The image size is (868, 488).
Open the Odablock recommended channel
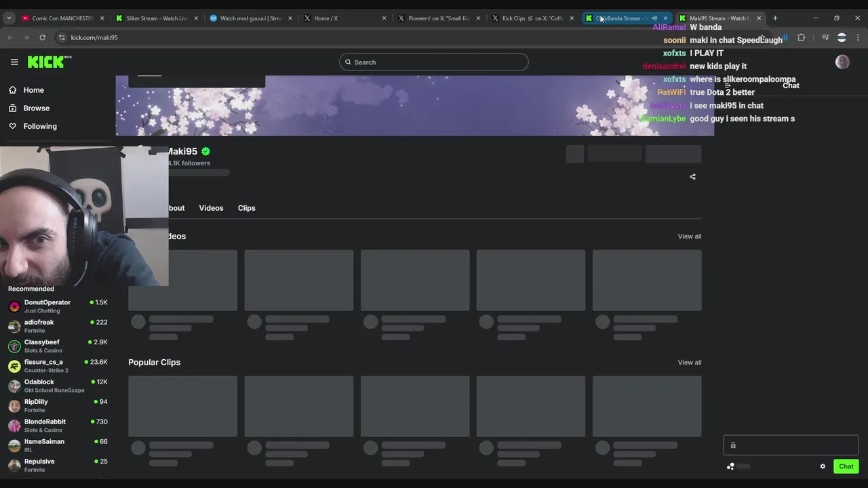pos(58,386)
